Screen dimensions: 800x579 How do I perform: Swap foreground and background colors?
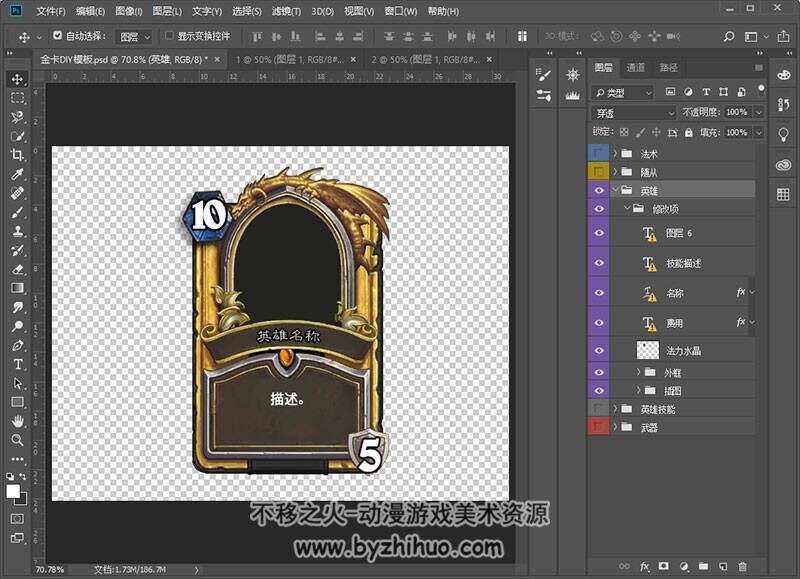pos(23,476)
